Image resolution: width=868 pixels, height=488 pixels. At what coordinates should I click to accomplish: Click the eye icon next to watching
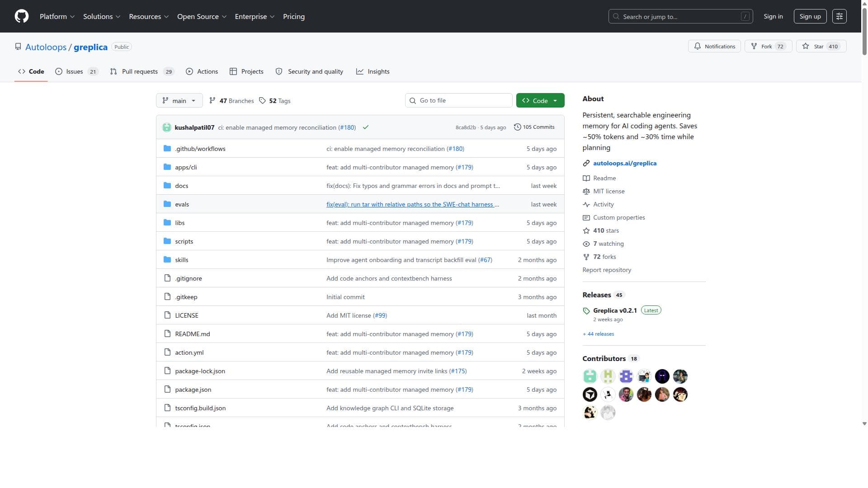pyautogui.click(x=586, y=244)
